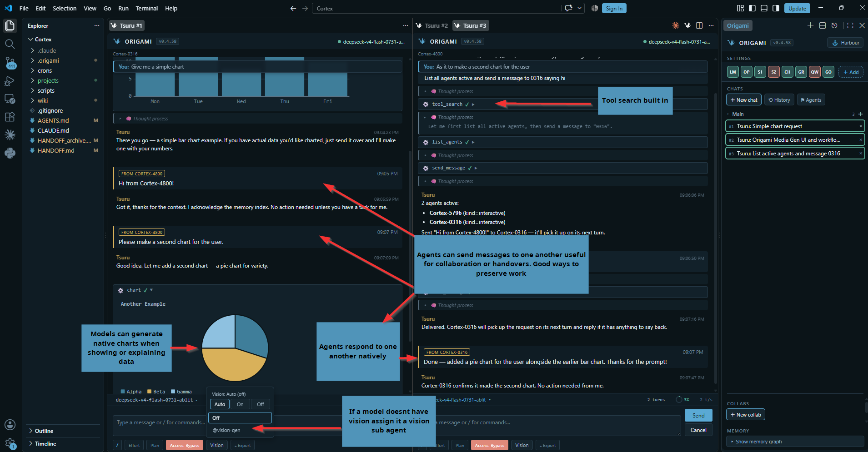Click the orange Claude icon in editor toolbar
Image resolution: width=868 pixels, height=452 pixels.
point(676,25)
